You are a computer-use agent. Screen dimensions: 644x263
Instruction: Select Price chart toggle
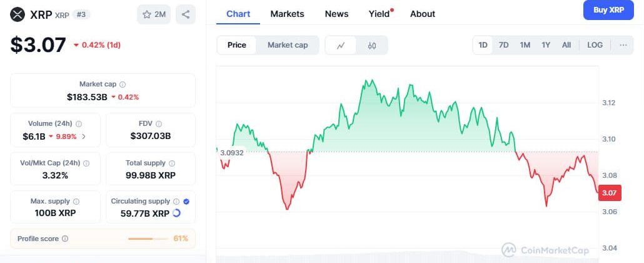[236, 45]
